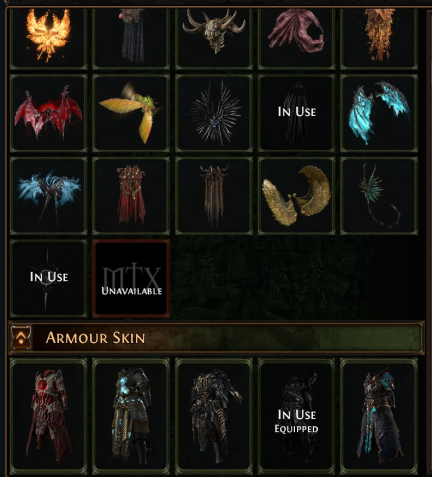
Task: Select the blue feathered wings
Action: coord(49,196)
